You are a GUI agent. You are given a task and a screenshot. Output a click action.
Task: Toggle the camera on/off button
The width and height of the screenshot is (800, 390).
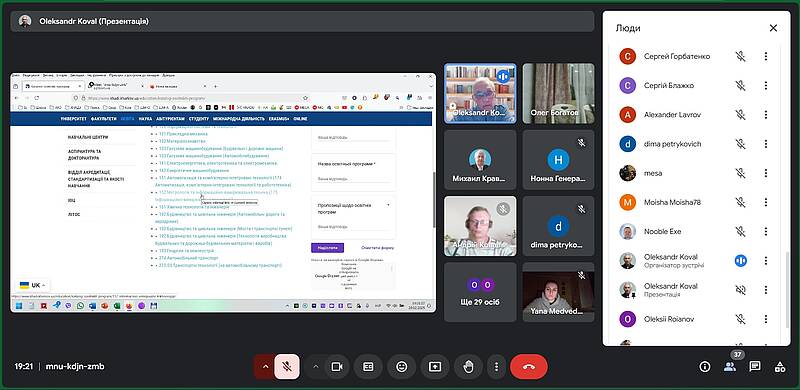pos(336,367)
